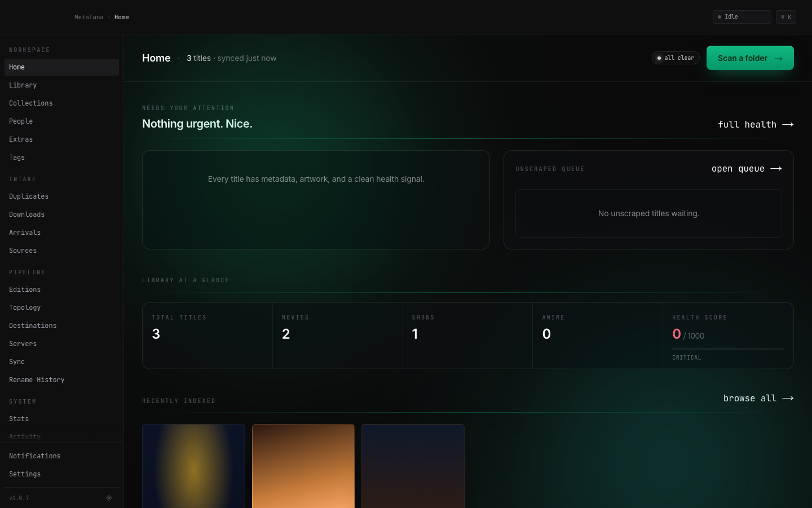812x508 pixels.
Task: Click the v1.0.7 version label
Action: coord(19,498)
